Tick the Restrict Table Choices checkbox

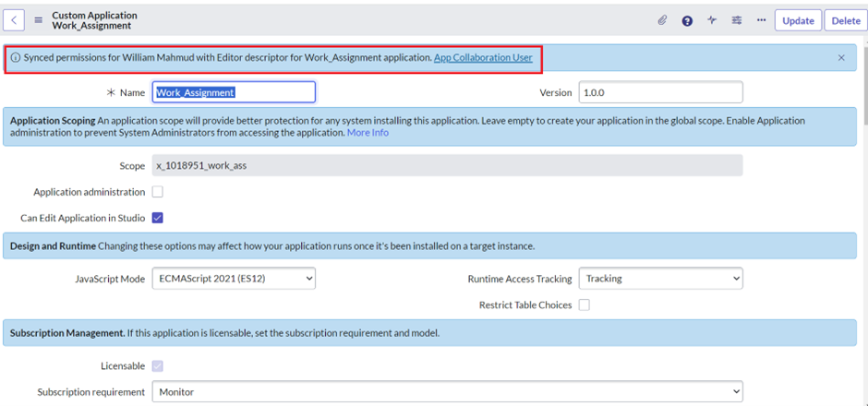click(585, 304)
